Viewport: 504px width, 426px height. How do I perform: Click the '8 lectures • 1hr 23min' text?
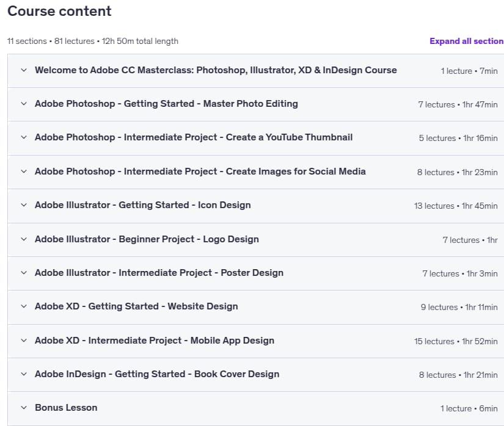(457, 172)
